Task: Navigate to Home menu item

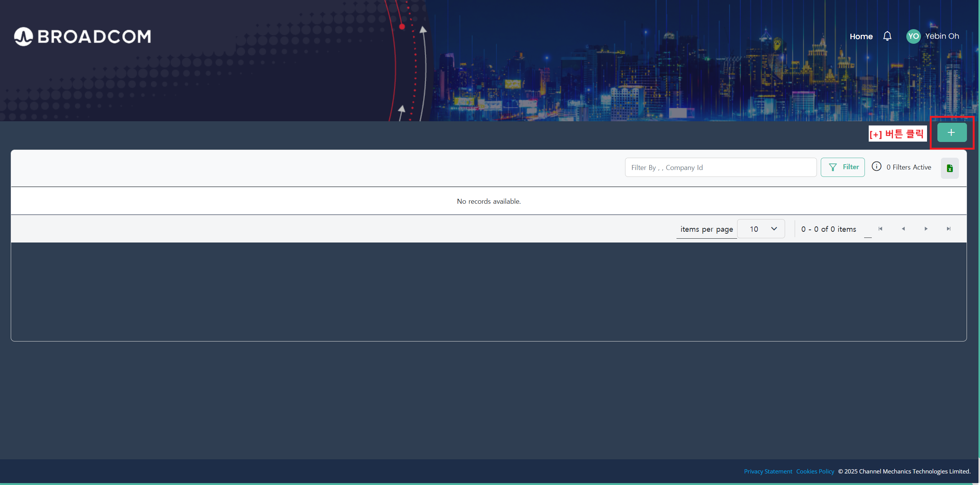Action: 861,36
